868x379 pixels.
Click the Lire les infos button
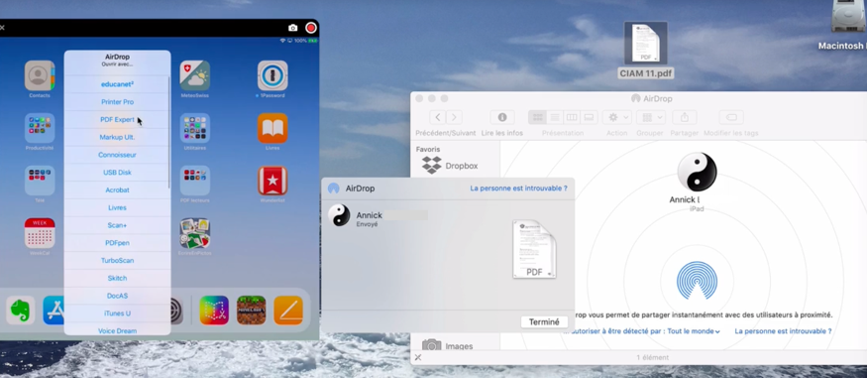click(x=502, y=117)
